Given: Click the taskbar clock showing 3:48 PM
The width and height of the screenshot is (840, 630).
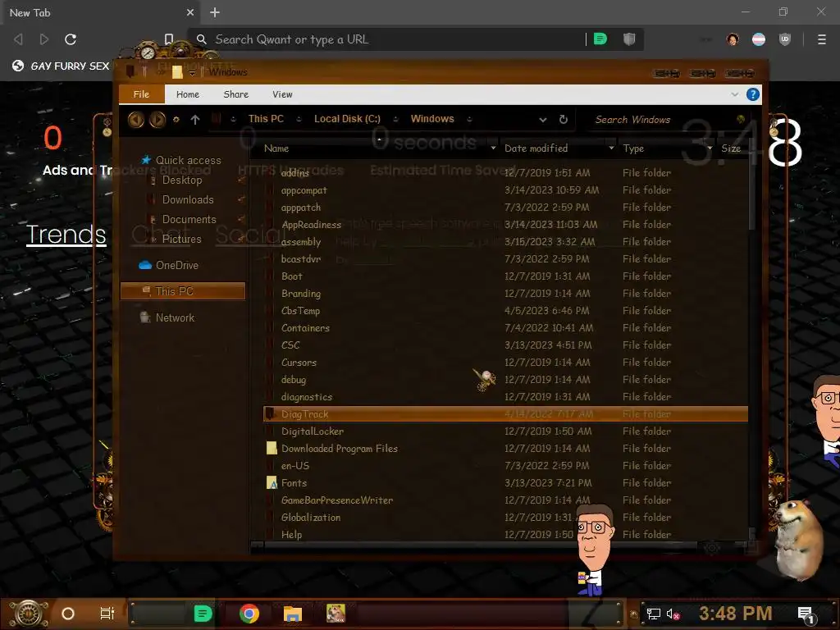Looking at the screenshot, I should 735,614.
